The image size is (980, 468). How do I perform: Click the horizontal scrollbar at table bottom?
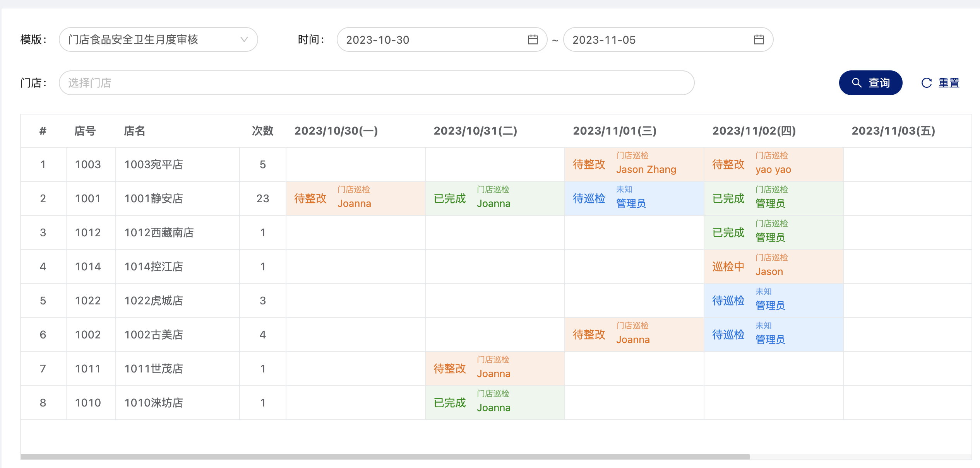pyautogui.click(x=385, y=457)
